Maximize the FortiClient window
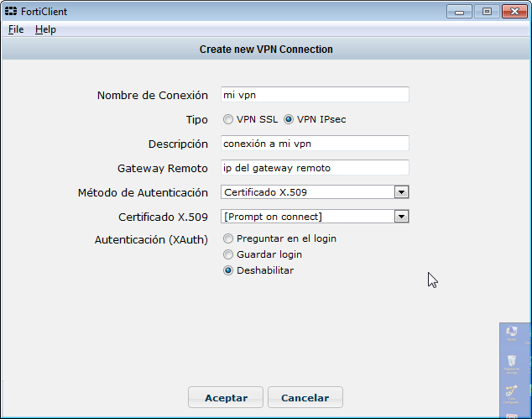532x419 pixels. coord(486,11)
